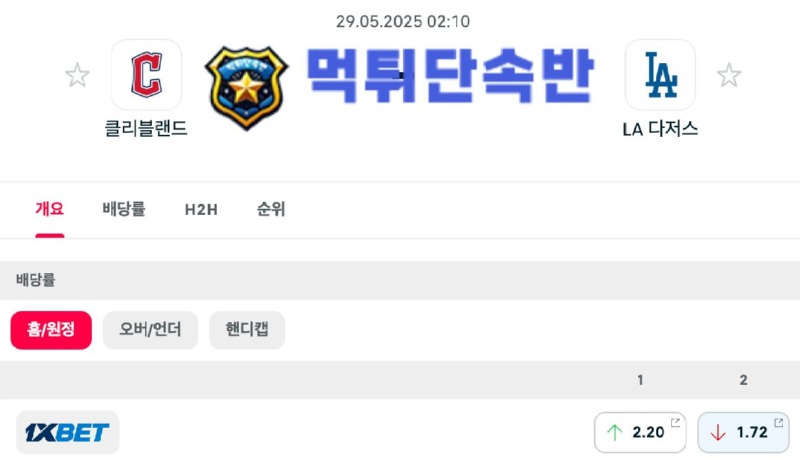Open the 1XBET bookmaker logo
This screenshot has width=800, height=460.
click(67, 432)
